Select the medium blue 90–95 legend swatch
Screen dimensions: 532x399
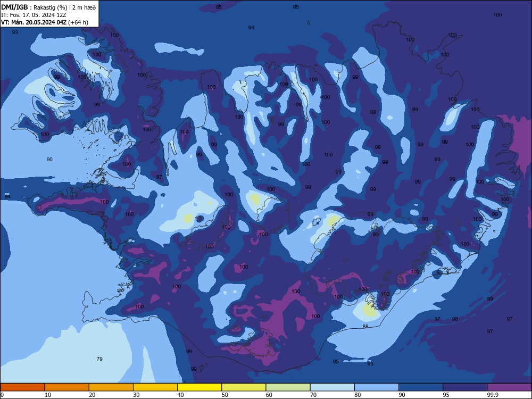pos(421,387)
